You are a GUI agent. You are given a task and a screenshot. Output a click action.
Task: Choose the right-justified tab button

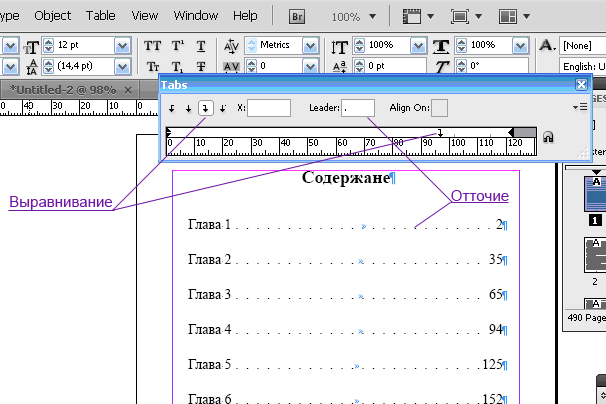[x=205, y=108]
